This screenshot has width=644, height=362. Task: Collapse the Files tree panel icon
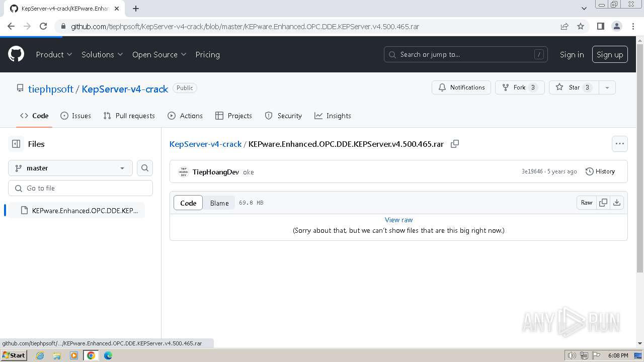[16, 144]
